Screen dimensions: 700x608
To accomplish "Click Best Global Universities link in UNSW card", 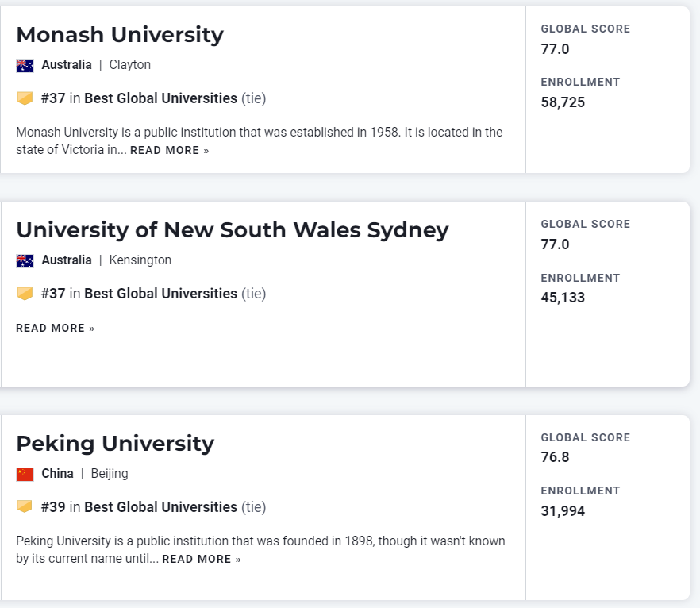I will (160, 294).
